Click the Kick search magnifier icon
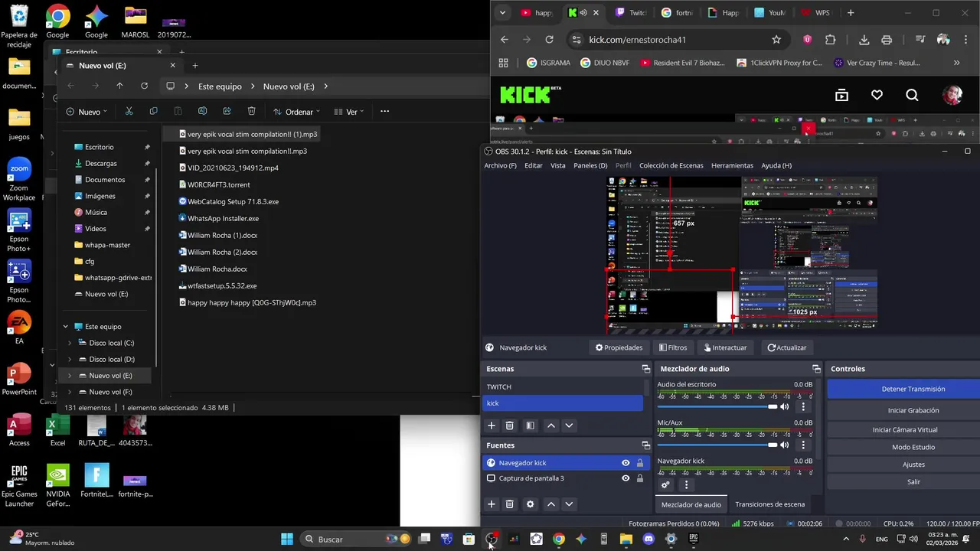Viewport: 980px width, 551px height. pyautogui.click(x=912, y=95)
